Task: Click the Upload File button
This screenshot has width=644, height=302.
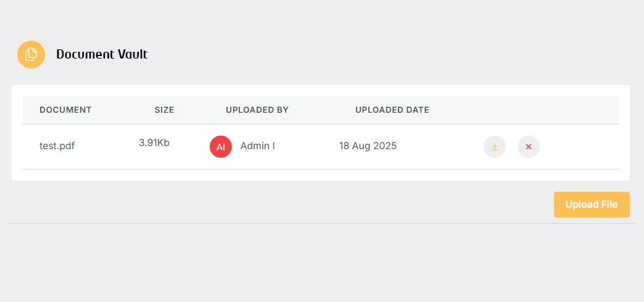Action: 592,205
